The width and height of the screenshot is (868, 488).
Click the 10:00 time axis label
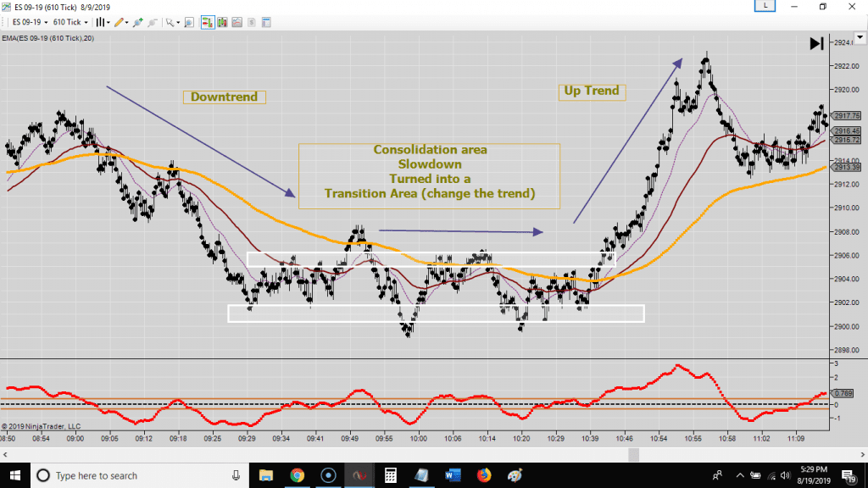click(419, 439)
